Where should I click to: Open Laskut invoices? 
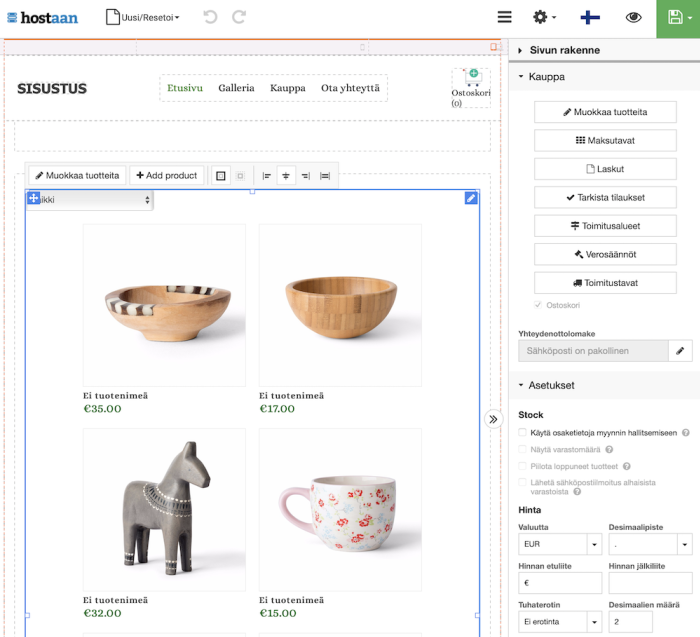coord(605,169)
